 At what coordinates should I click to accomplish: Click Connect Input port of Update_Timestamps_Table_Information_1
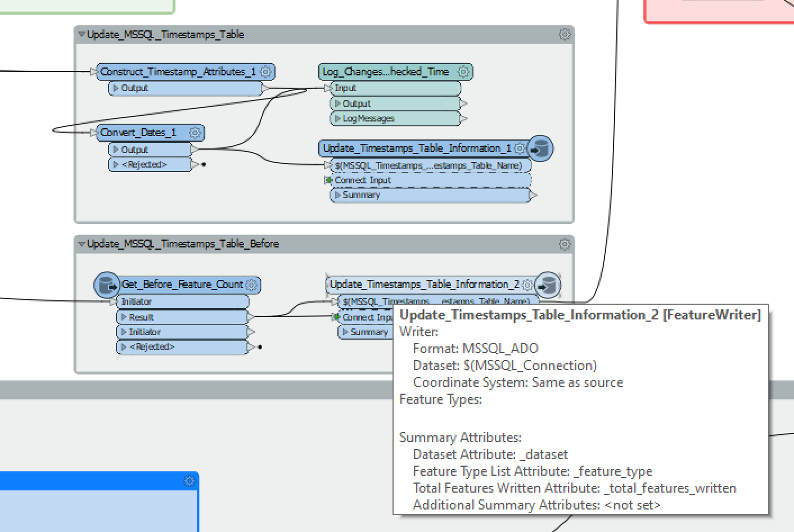click(x=430, y=181)
